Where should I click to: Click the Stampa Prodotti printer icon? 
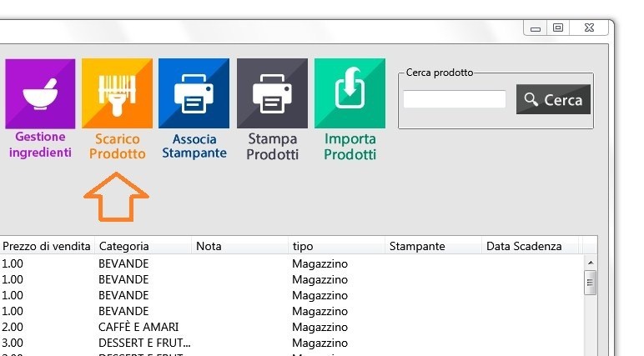point(272,93)
